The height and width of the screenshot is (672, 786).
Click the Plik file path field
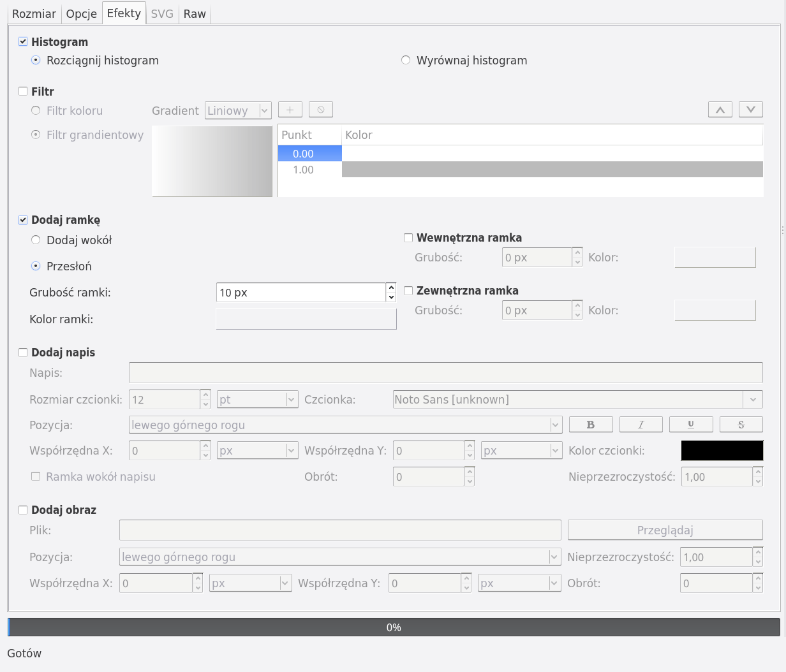[340, 530]
